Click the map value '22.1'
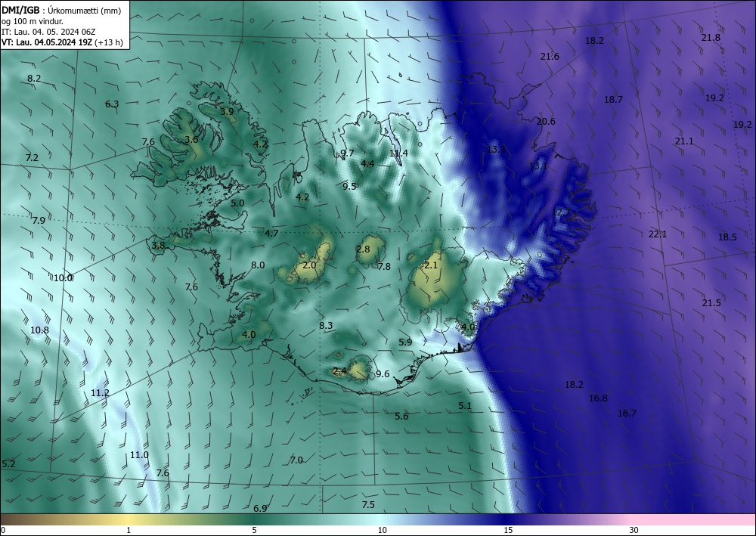 657,234
